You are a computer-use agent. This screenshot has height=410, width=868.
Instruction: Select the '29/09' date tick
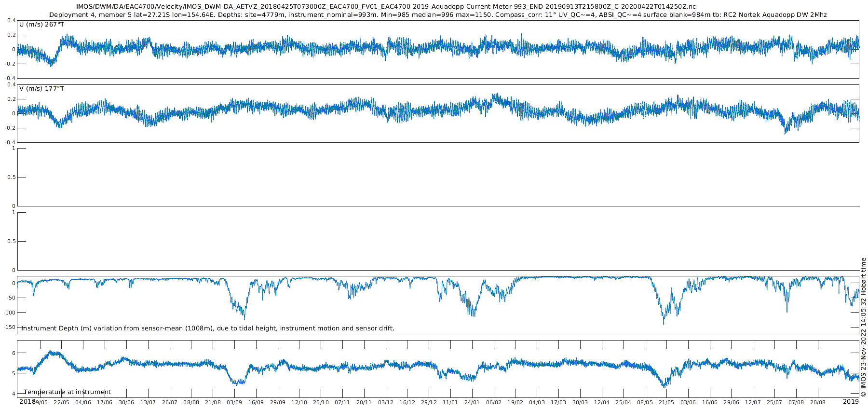click(x=278, y=402)
